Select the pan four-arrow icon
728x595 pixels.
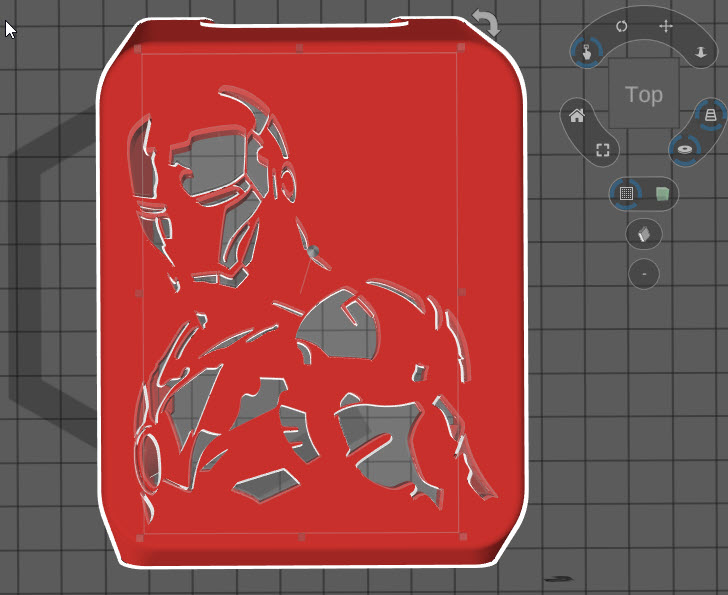666,26
